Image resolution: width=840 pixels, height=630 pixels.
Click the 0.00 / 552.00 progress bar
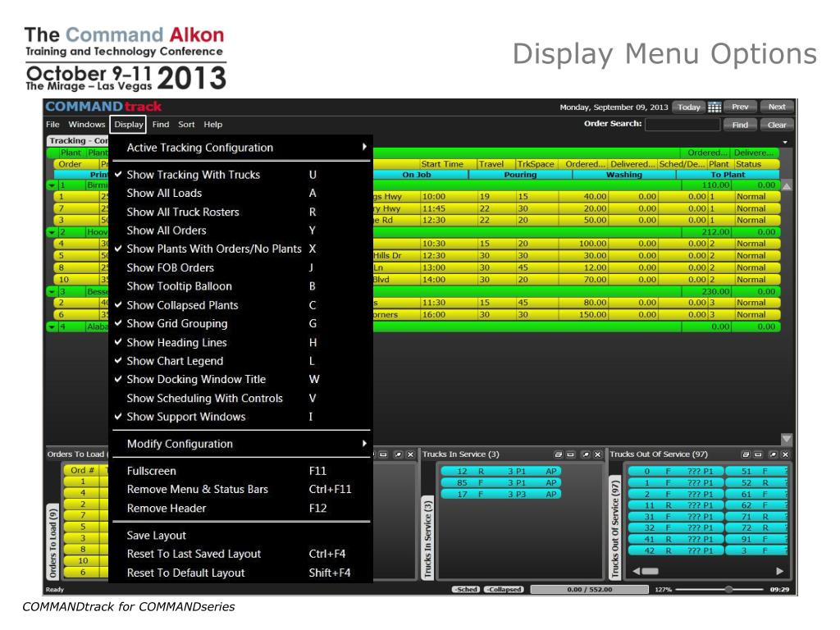point(589,589)
